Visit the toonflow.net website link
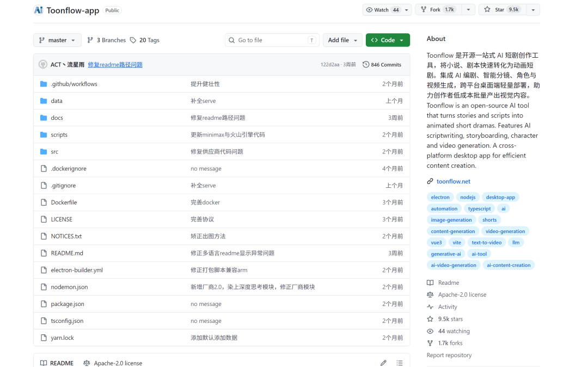588x367 pixels. (453, 181)
